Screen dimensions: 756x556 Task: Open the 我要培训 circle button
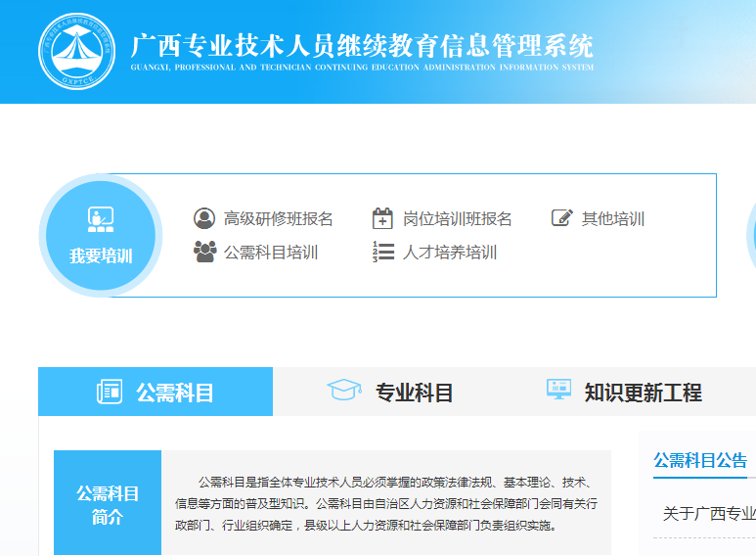click(101, 236)
